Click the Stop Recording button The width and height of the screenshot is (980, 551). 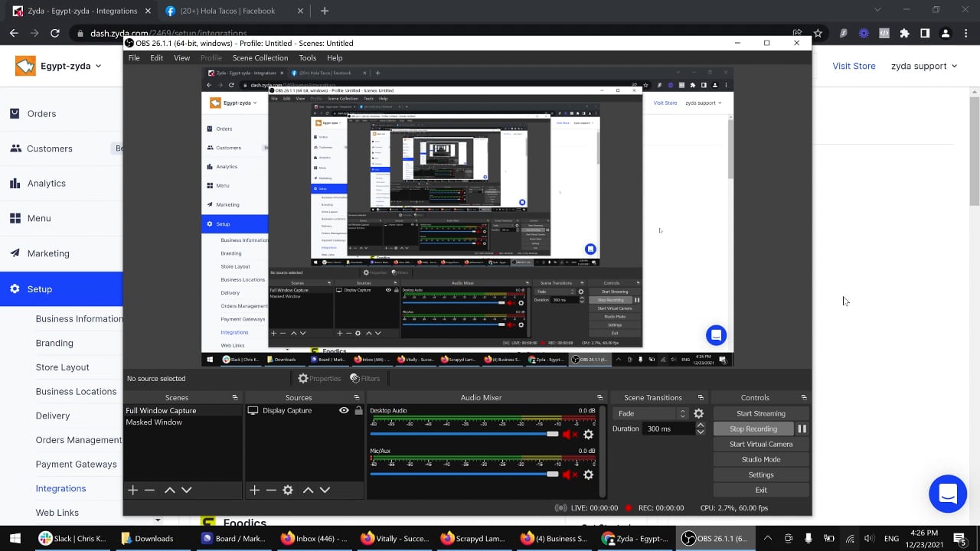click(753, 429)
